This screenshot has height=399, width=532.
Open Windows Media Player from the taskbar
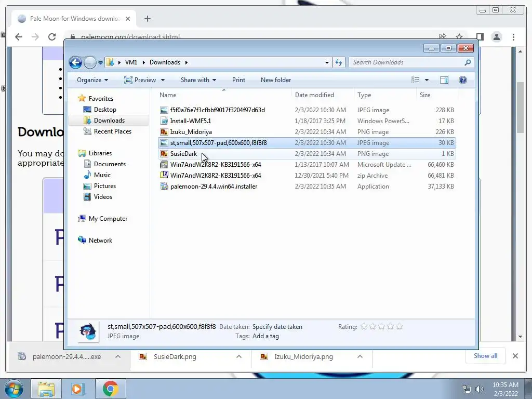click(77, 389)
